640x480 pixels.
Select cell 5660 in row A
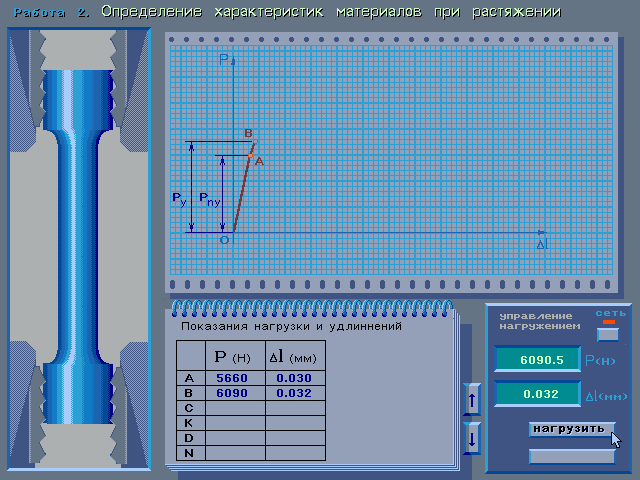click(236, 378)
